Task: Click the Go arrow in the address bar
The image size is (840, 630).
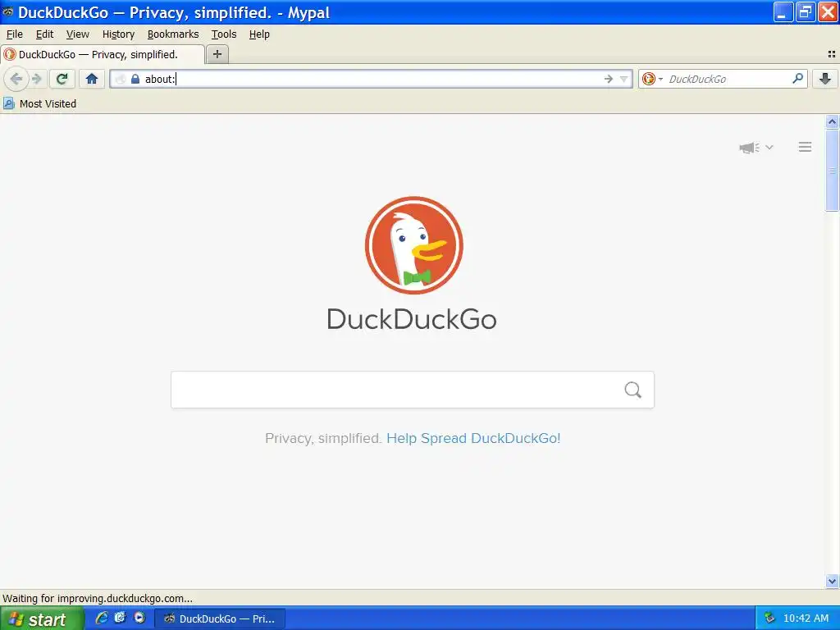Action: click(608, 80)
